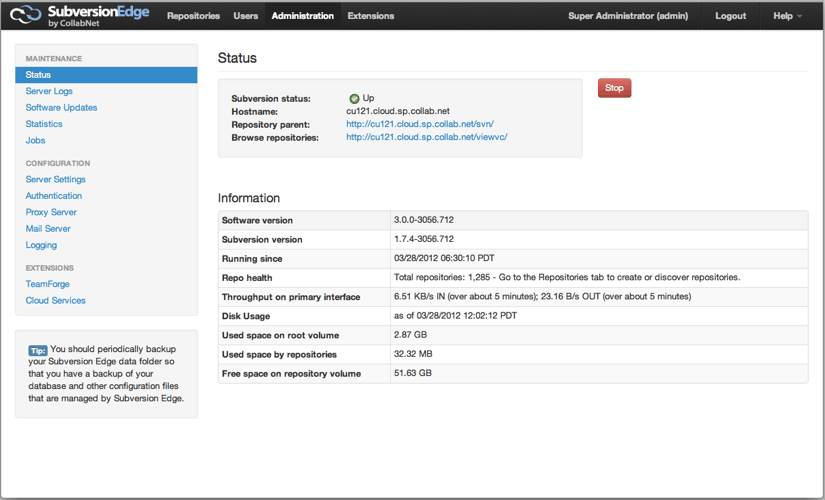Open the Repository parent svn URL

click(420, 124)
